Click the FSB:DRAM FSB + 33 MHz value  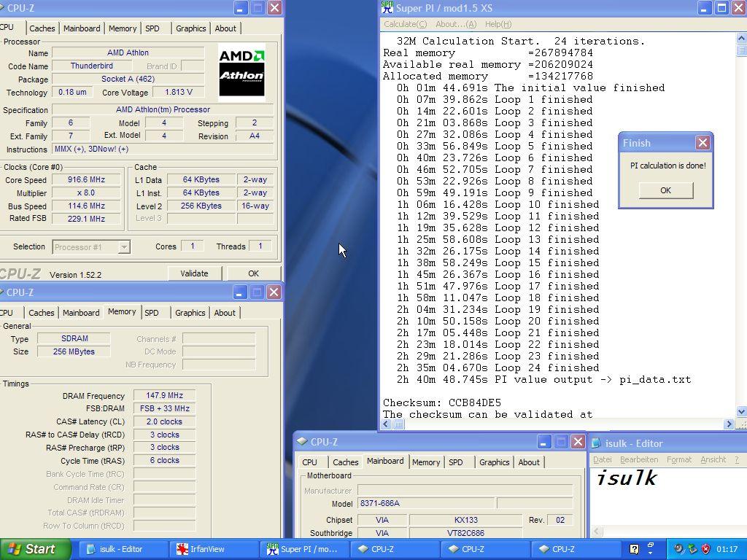pyautogui.click(x=164, y=408)
